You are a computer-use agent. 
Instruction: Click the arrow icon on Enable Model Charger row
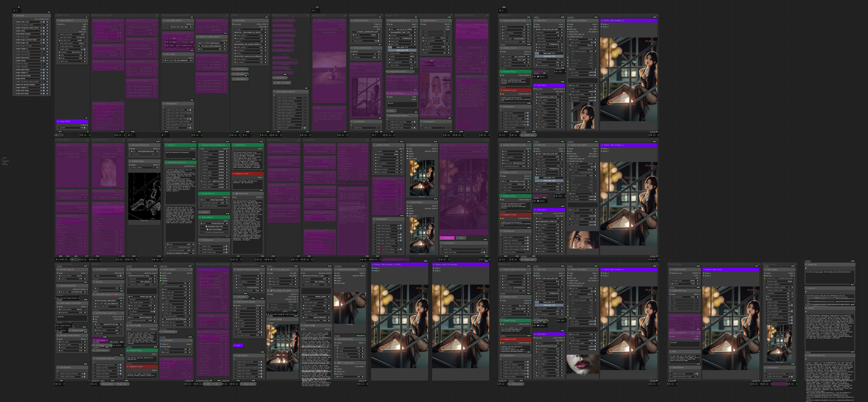[47, 34]
